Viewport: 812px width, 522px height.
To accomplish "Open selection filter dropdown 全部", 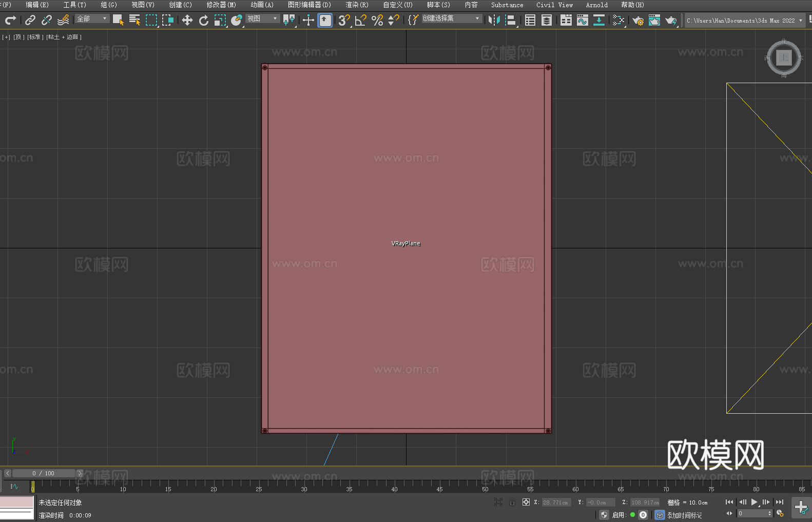I will point(92,18).
